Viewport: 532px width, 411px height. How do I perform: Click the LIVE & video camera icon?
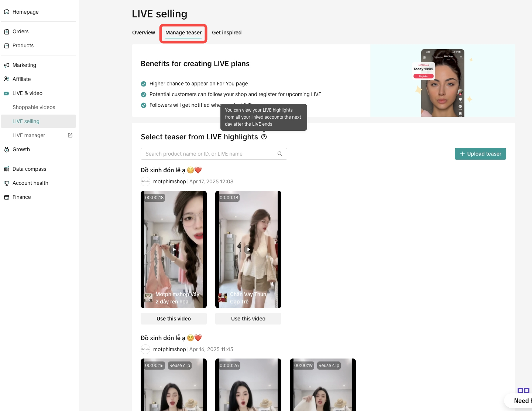point(7,94)
